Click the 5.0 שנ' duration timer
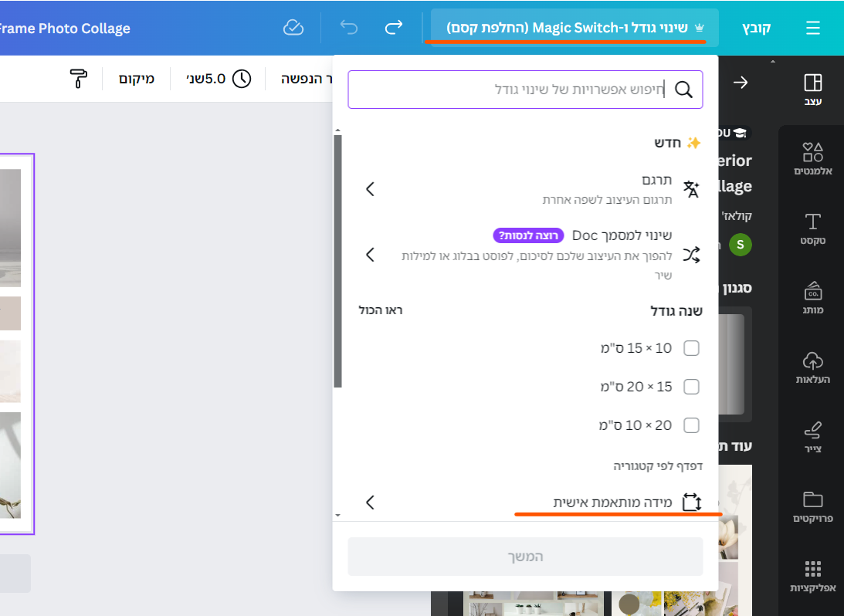 pyautogui.click(x=219, y=79)
